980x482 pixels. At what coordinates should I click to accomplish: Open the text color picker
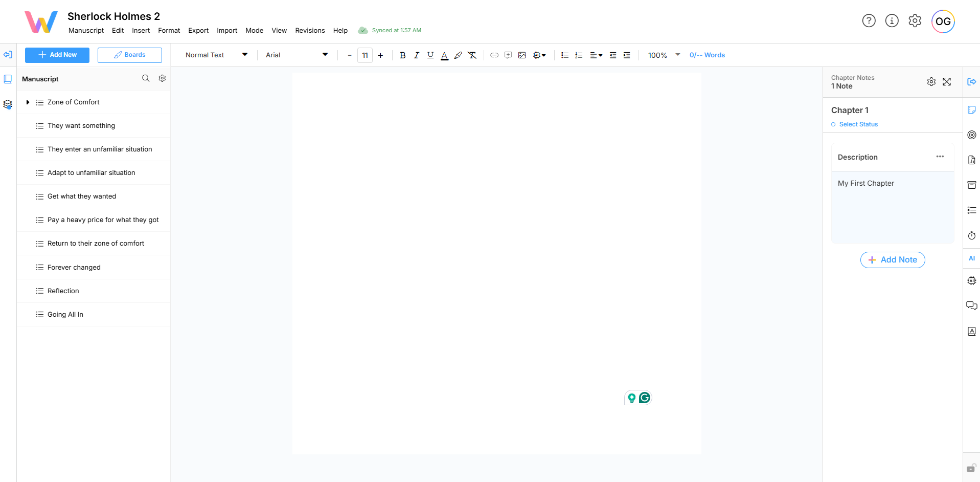coord(444,55)
